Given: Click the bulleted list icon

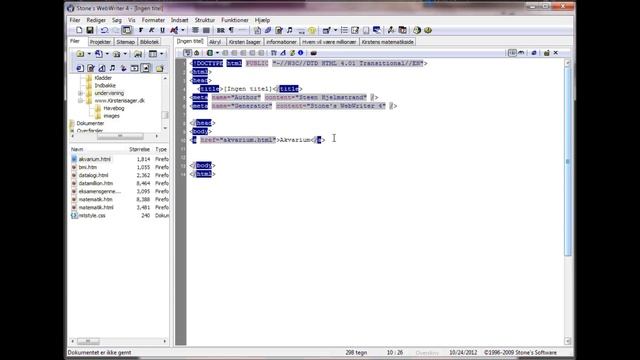Looking at the screenshot, I should click(x=344, y=30).
